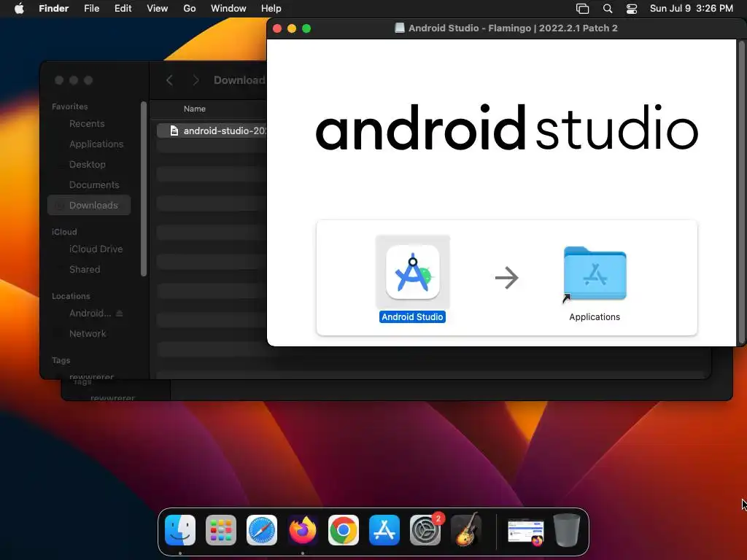Zoom the Android Studio disk window
The width and height of the screenshot is (747, 560).
(x=307, y=28)
